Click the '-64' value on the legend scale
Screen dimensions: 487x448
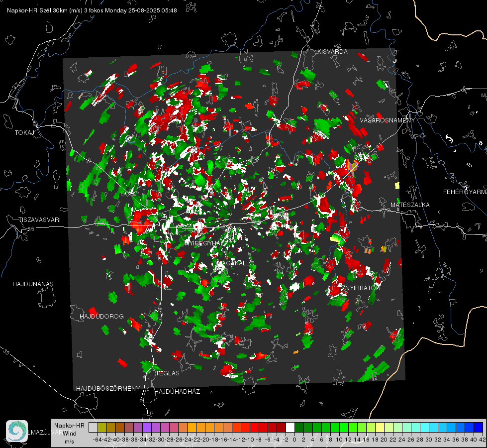coord(98,440)
